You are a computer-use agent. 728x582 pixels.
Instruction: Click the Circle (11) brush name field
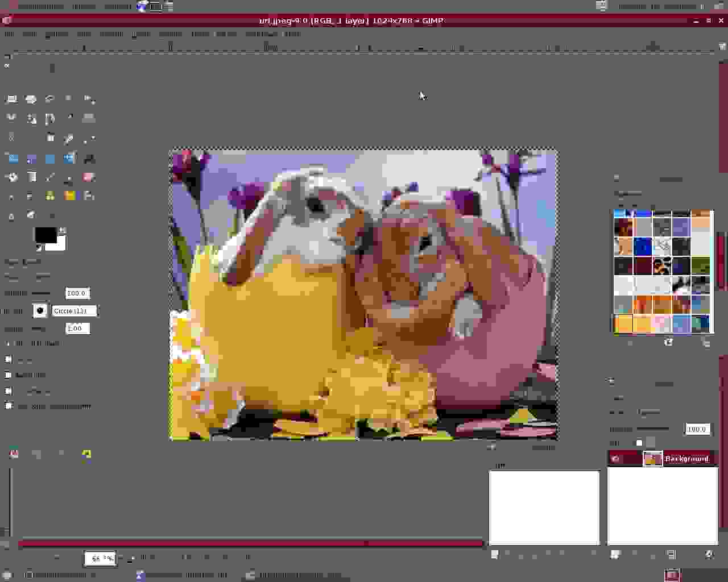coord(74,311)
